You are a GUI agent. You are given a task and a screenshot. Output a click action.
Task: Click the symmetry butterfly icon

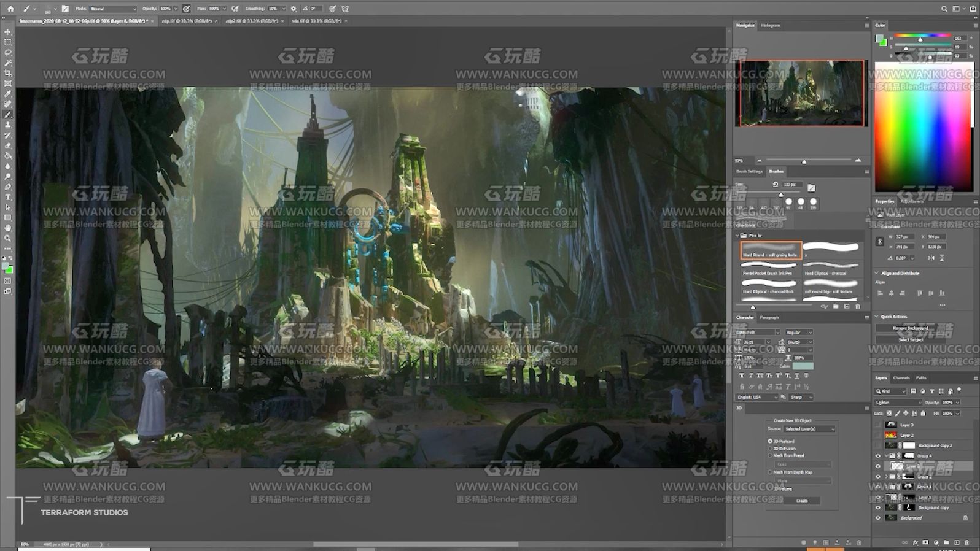coord(345,9)
